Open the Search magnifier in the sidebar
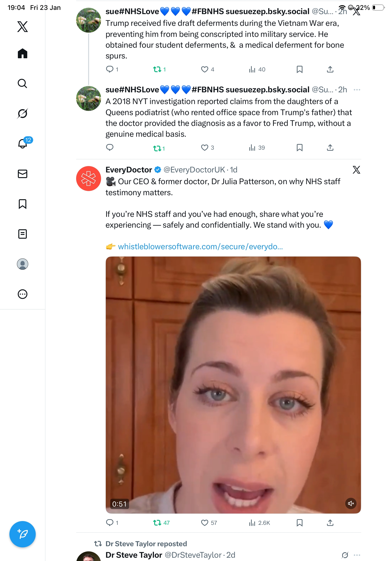This screenshot has width=392, height=561. coord(23,84)
